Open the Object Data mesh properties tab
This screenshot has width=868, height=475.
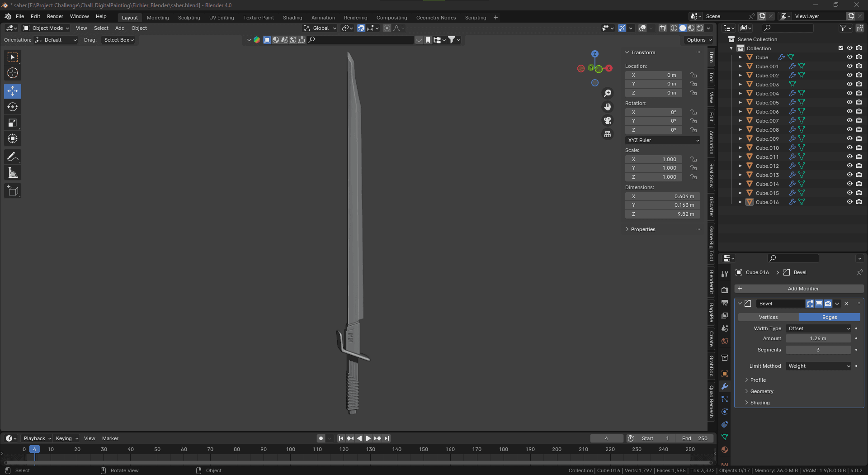tap(725, 437)
